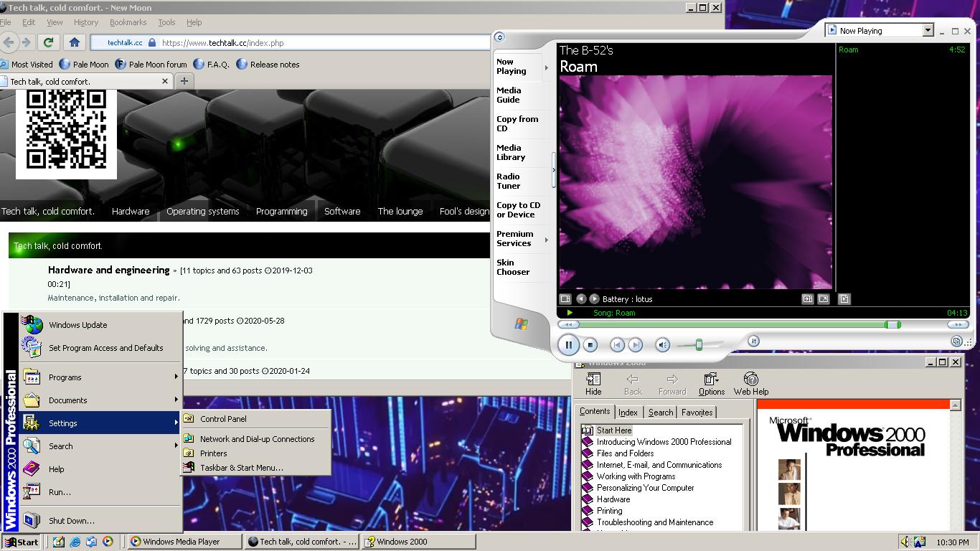Open the Most Visited bookmark
The height and width of the screenshot is (551, 980).
pos(26,64)
